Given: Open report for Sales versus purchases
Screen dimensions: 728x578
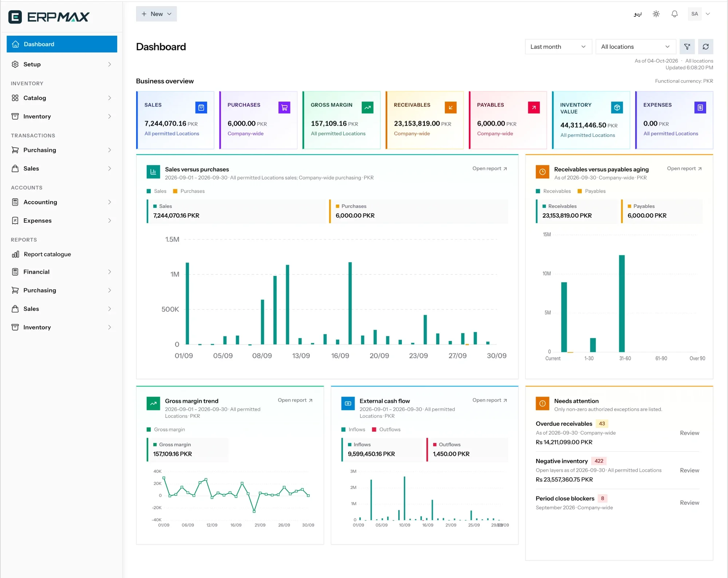Looking at the screenshot, I should [x=490, y=169].
